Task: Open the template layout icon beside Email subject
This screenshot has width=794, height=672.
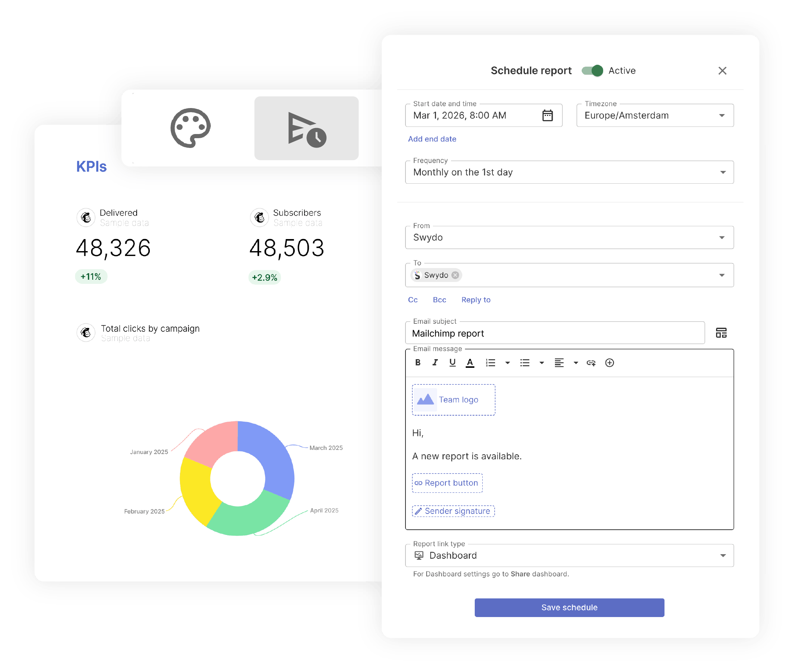Action: click(721, 332)
